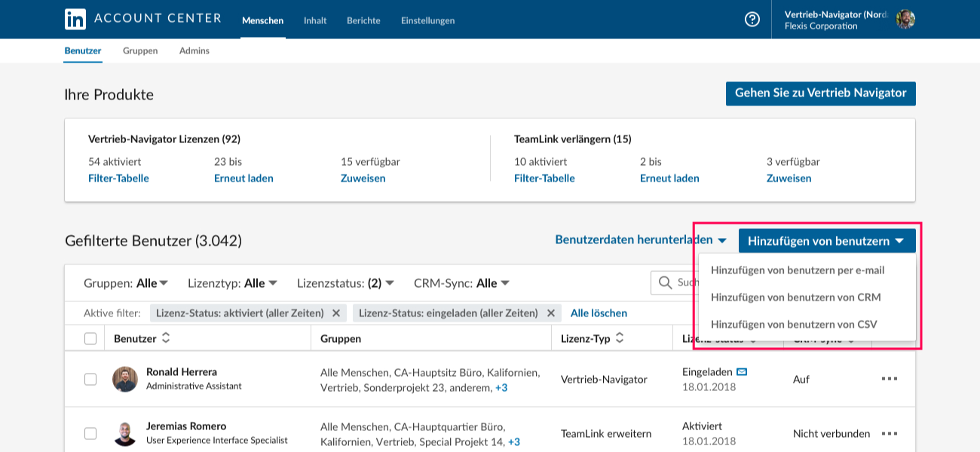Open Ronald Herrera's name link

pyautogui.click(x=182, y=371)
